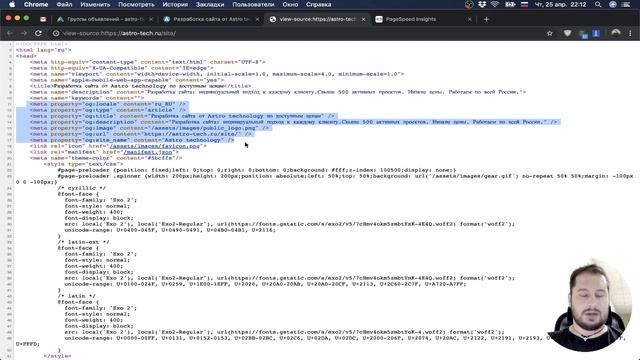Open the Посмотреть menu

click(136, 4)
